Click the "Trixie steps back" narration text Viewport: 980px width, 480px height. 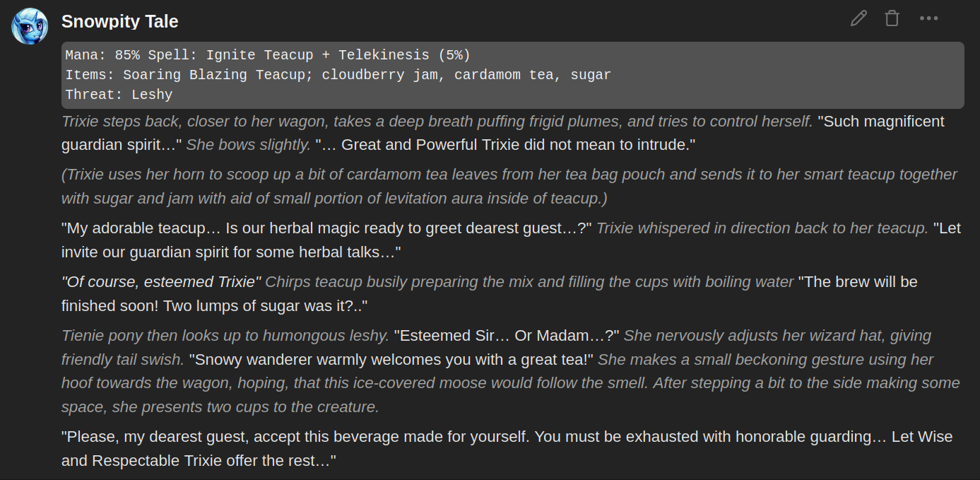(x=437, y=122)
